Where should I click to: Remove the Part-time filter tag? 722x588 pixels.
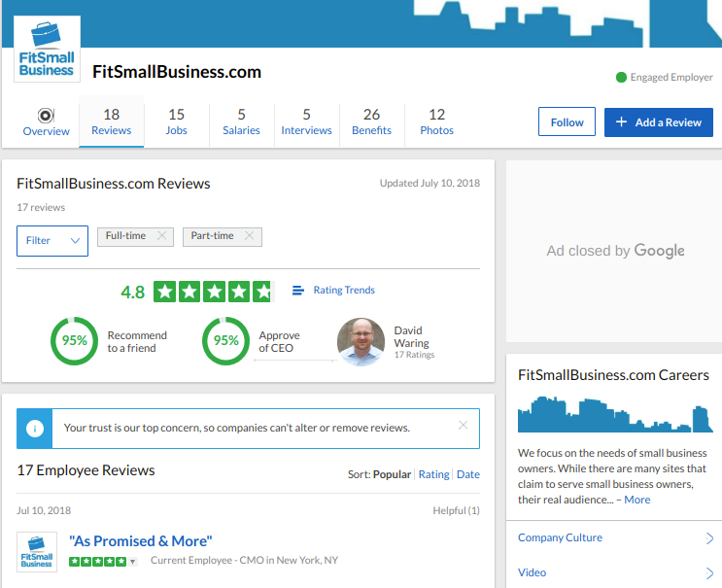249,236
